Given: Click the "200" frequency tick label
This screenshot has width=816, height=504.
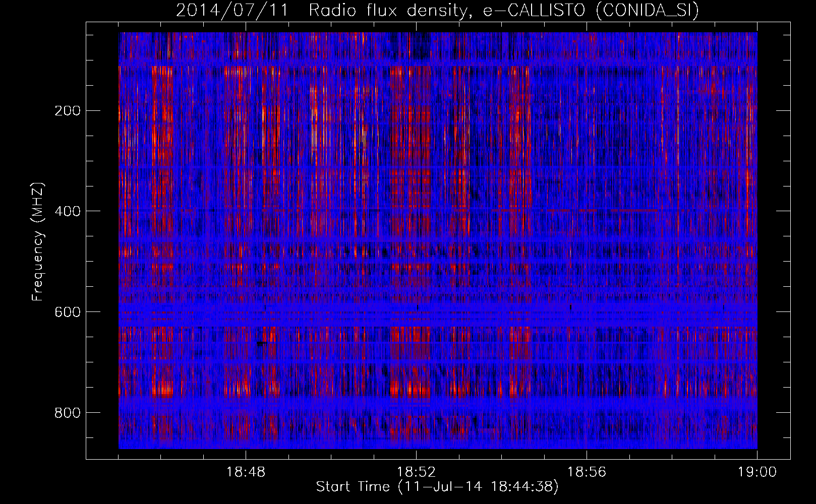Looking at the screenshot, I should 67,110.
